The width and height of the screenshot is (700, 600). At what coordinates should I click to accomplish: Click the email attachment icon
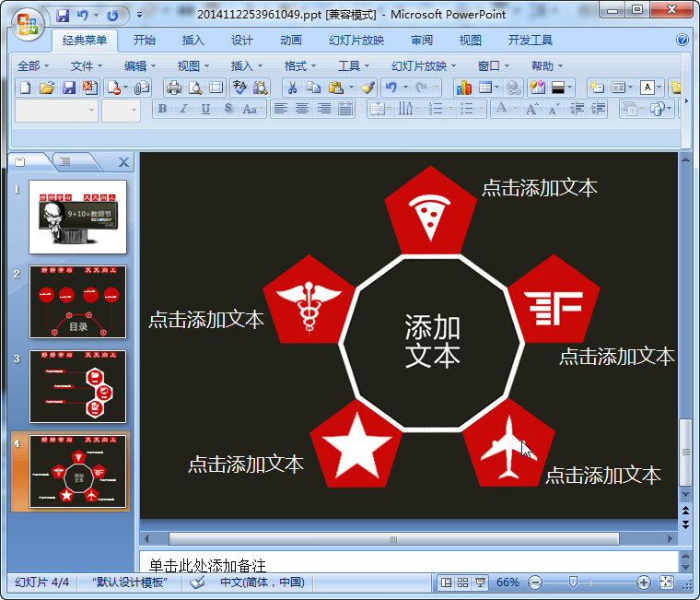142,88
